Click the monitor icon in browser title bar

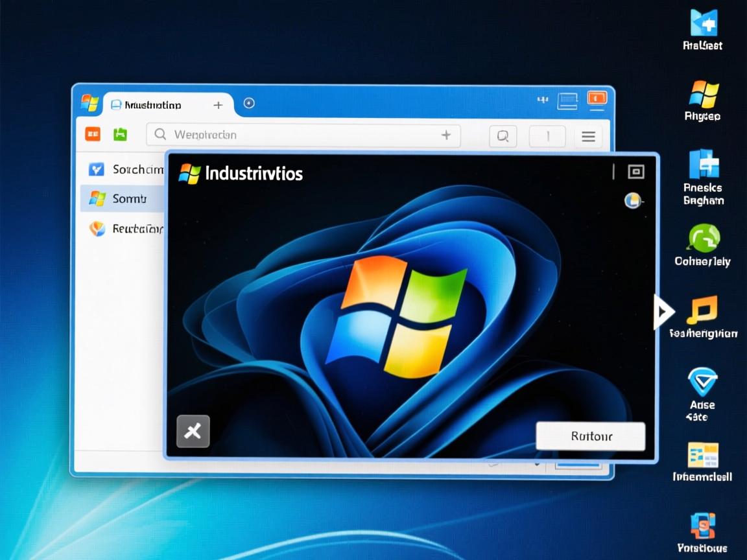pyautogui.click(x=567, y=100)
